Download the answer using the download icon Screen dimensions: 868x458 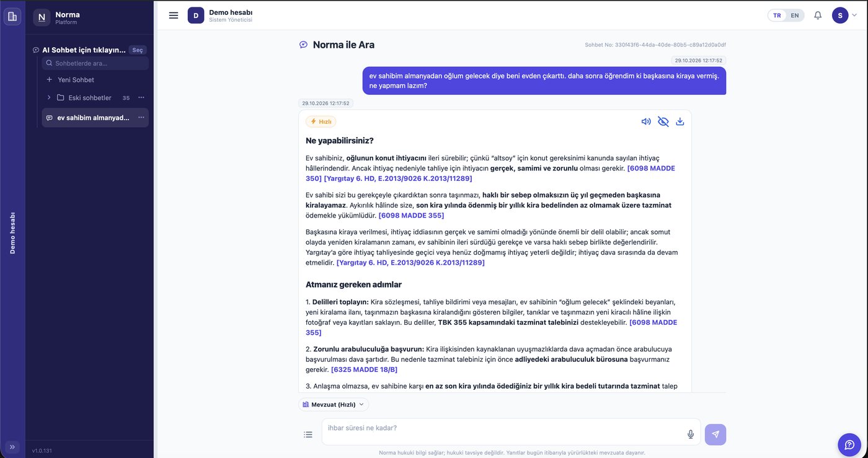[x=680, y=121]
